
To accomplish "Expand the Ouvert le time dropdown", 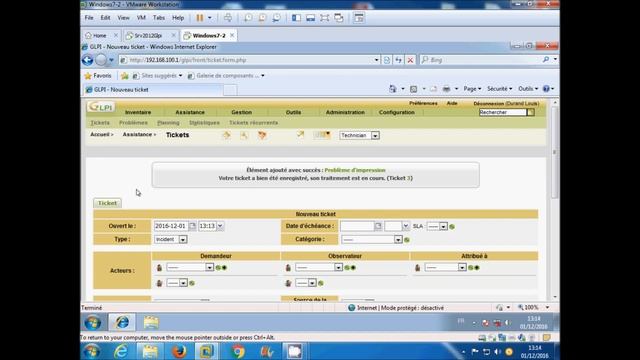I will point(220,226).
